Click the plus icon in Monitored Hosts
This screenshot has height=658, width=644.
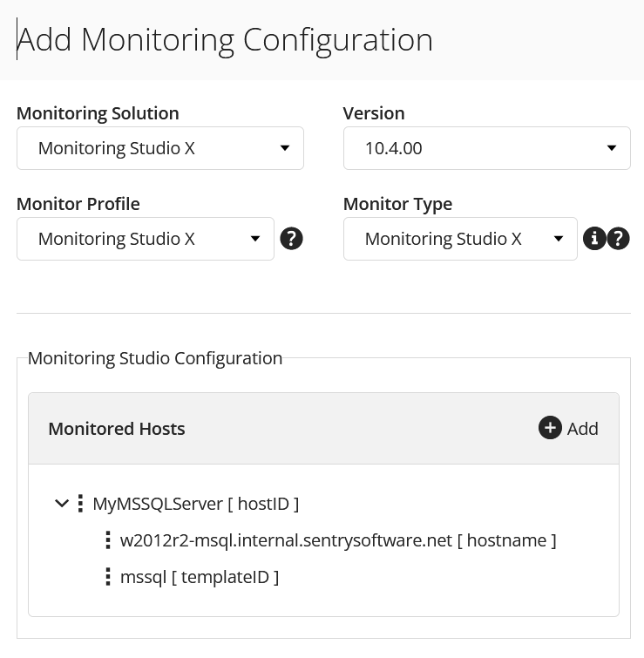550,428
